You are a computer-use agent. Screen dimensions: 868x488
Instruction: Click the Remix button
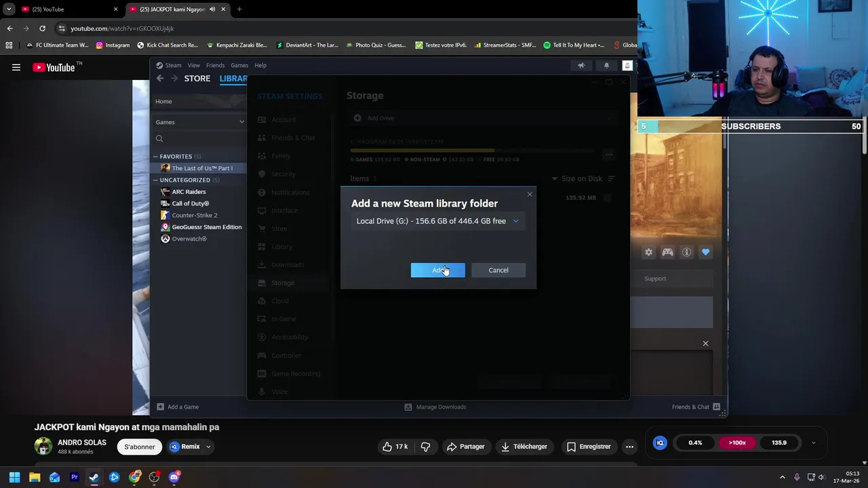(x=184, y=447)
